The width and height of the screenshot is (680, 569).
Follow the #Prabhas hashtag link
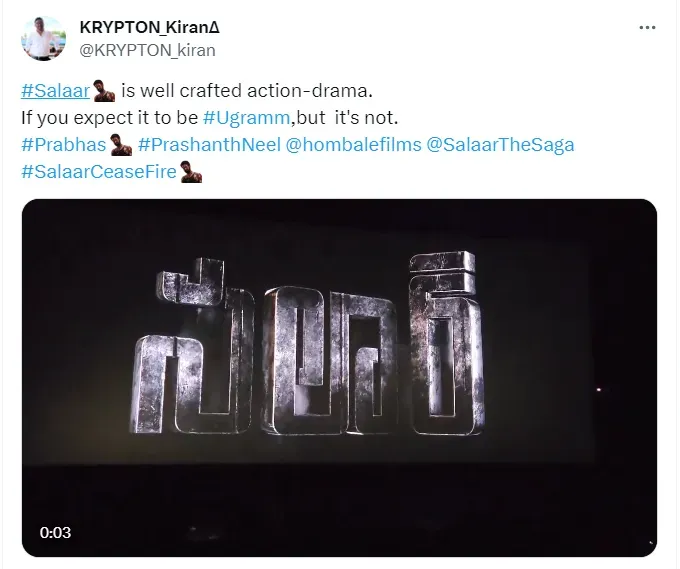click(x=63, y=145)
